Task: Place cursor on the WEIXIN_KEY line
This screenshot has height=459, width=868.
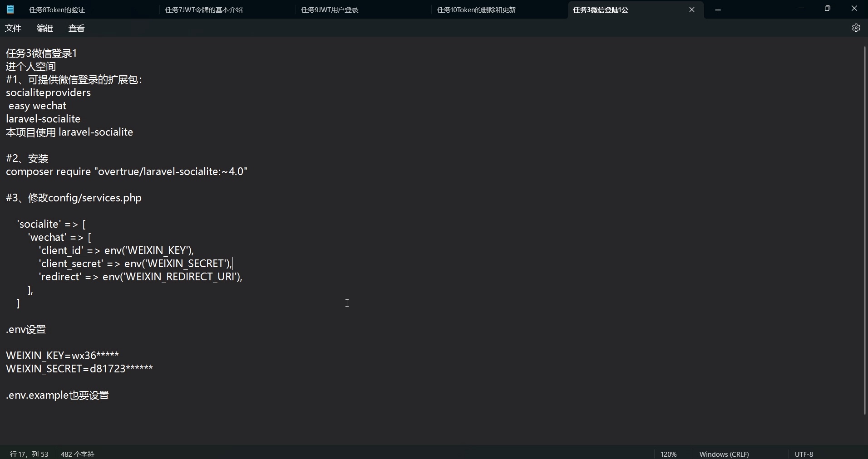Action: (62, 355)
